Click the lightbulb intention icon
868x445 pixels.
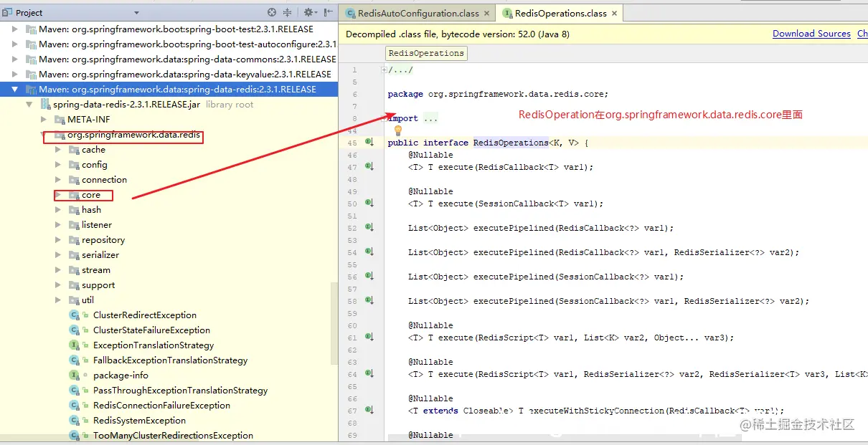(x=398, y=130)
